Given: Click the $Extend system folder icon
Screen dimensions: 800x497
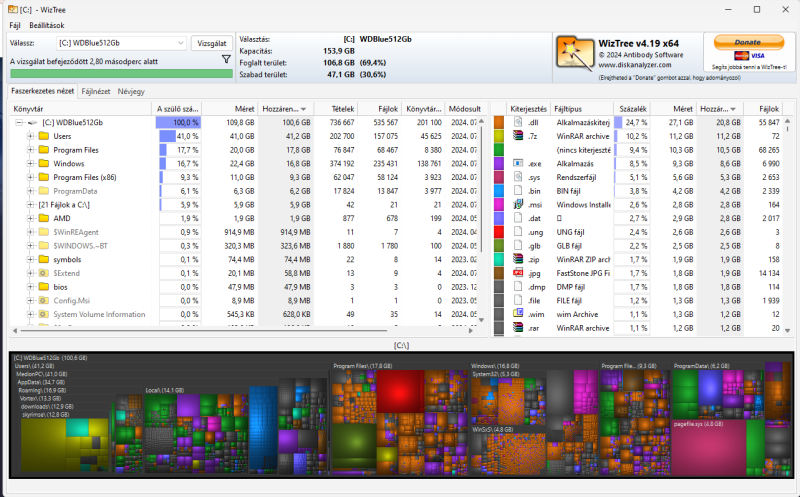Looking at the screenshot, I should [44, 274].
